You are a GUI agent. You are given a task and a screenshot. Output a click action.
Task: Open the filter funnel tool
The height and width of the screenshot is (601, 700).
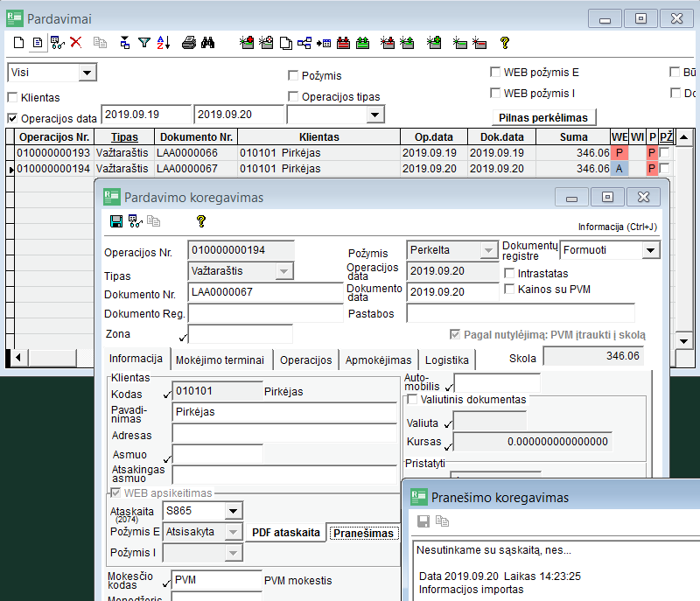click(144, 43)
